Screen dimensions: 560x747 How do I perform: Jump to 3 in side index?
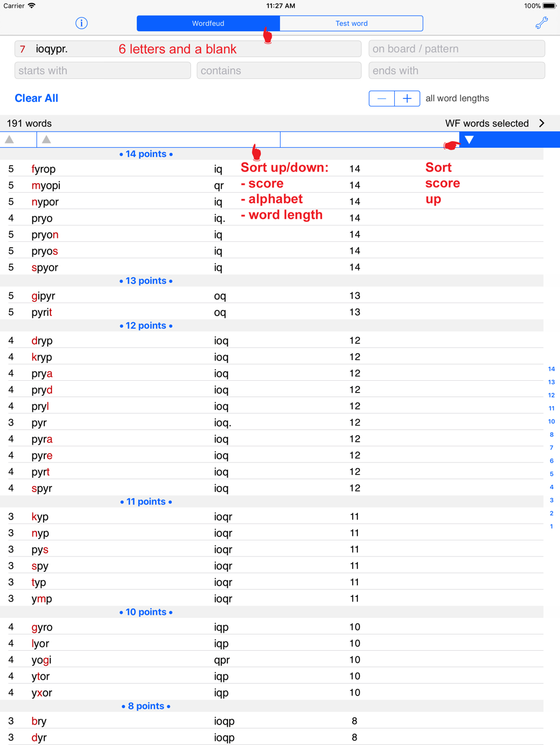point(552,500)
